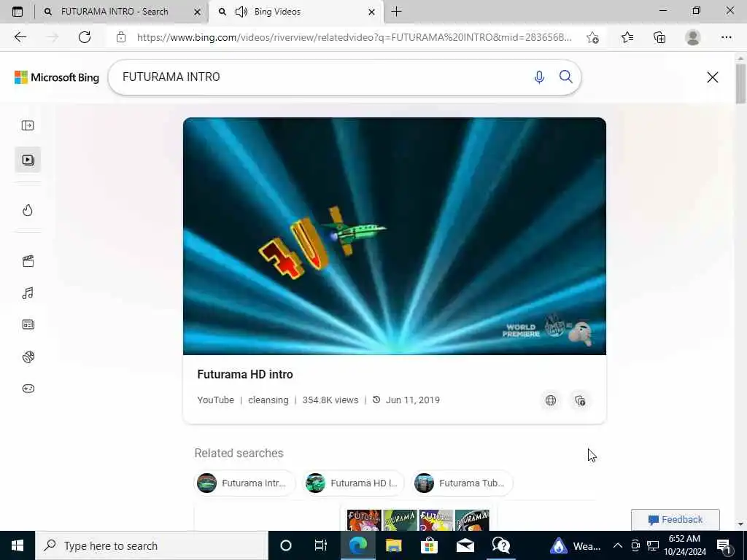
Task: Show hidden system tray icons
Action: 617,545
